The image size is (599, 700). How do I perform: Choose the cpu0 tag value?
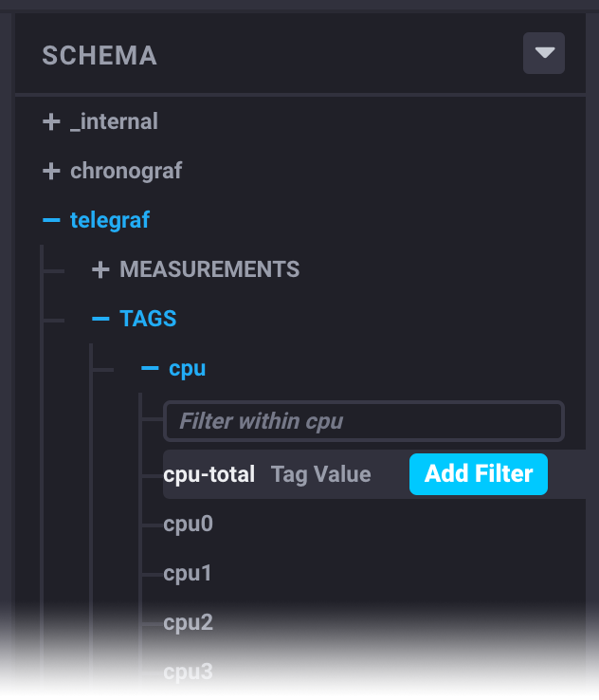pyautogui.click(x=188, y=524)
